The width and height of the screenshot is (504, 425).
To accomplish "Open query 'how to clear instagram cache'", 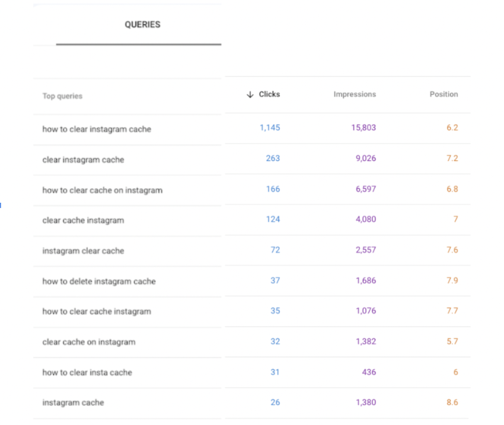I will 97,129.
